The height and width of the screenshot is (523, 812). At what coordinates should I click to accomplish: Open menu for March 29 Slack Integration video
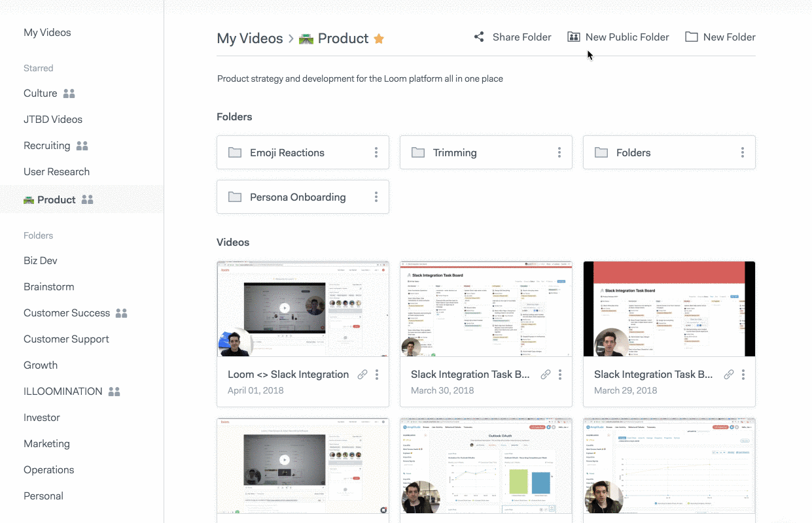(x=743, y=375)
